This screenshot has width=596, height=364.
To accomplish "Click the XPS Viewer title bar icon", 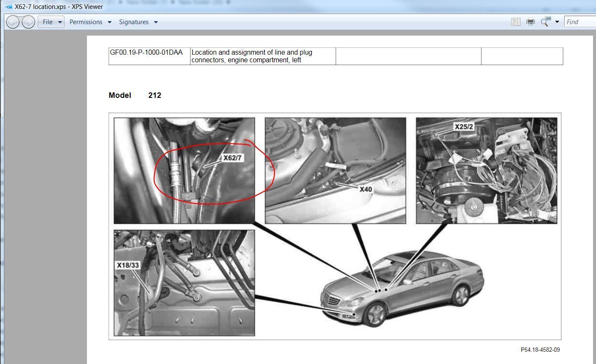I will [9, 7].
